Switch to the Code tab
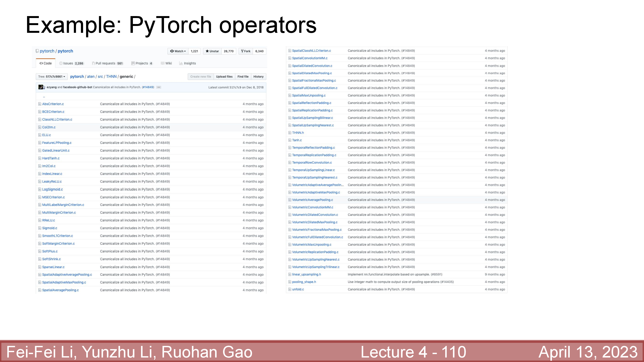644x362 pixels. (x=46, y=63)
